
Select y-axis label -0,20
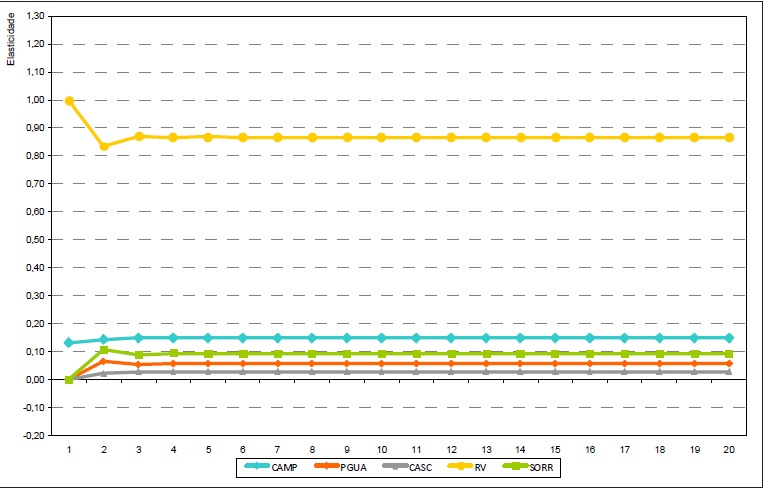click(32, 436)
